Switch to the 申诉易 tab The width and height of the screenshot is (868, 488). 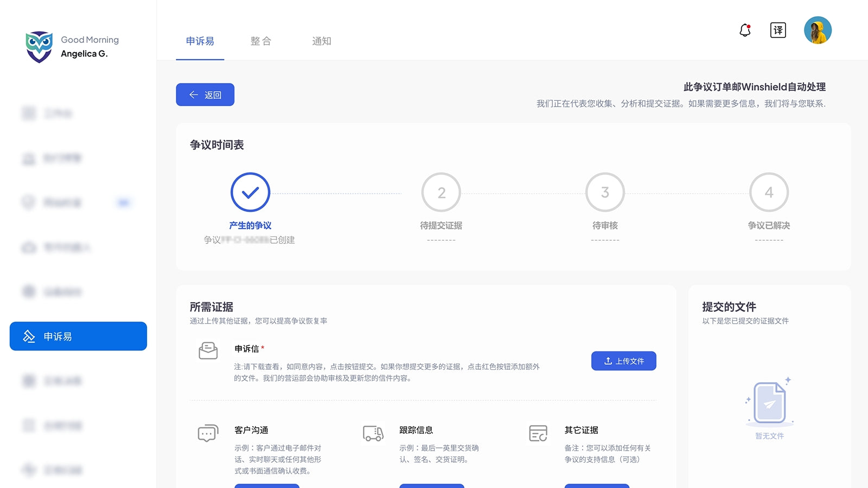pos(200,41)
